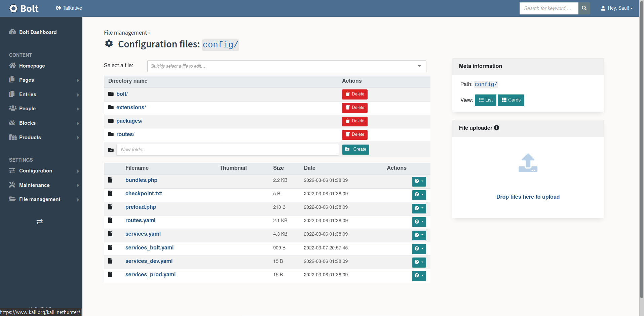Click the Bolt logo in header
The width and height of the screenshot is (644, 316).
pyautogui.click(x=24, y=8)
